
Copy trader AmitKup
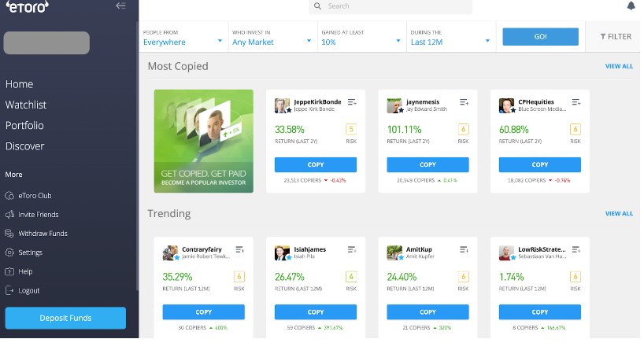427,311
